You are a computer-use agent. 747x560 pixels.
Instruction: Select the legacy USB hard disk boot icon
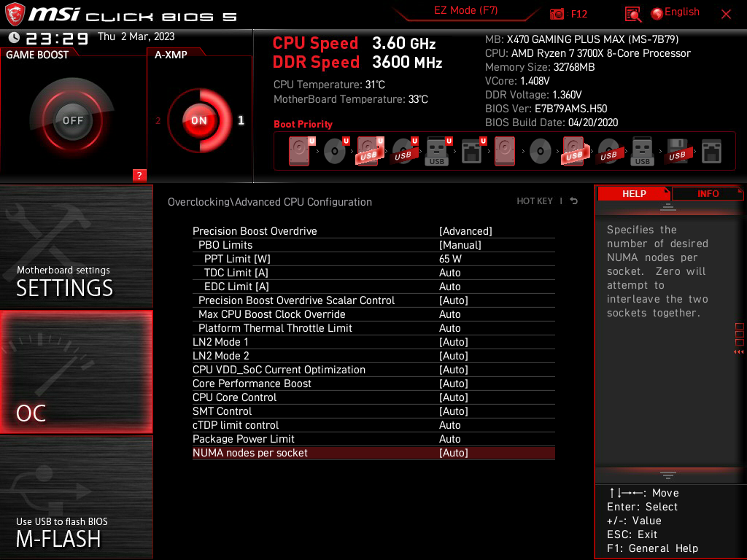[575, 152]
